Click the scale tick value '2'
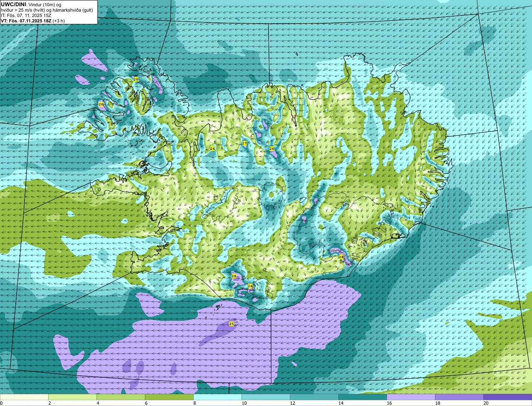532x406 pixels. point(49,403)
